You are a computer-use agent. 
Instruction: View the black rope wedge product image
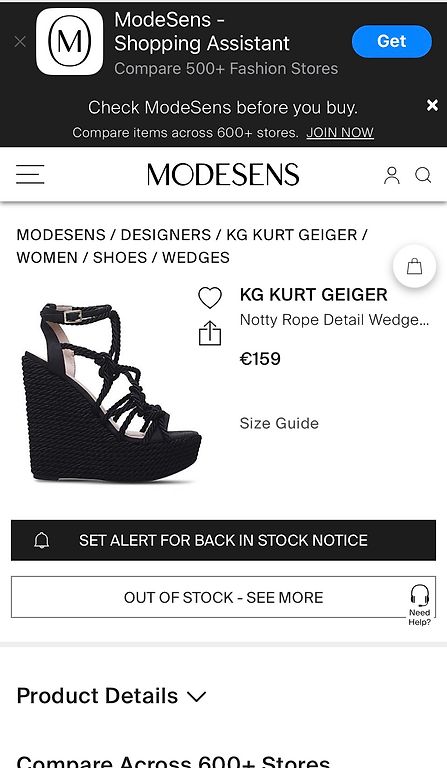[111, 393]
